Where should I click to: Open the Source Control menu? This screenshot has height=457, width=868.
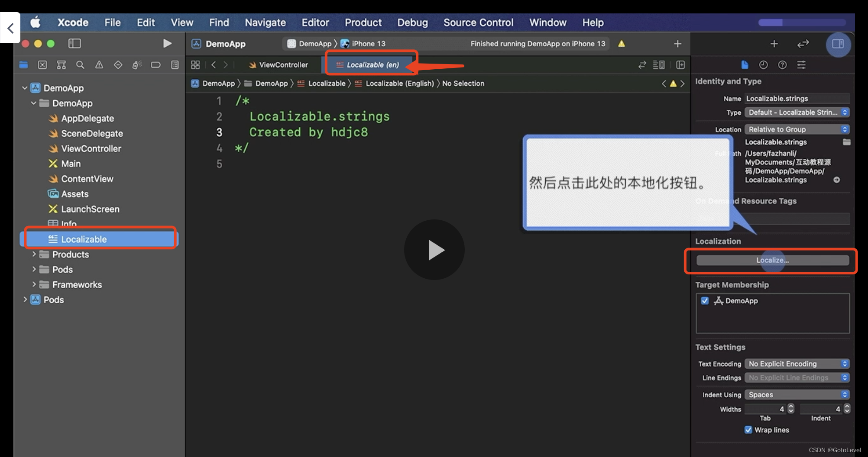pyautogui.click(x=478, y=23)
